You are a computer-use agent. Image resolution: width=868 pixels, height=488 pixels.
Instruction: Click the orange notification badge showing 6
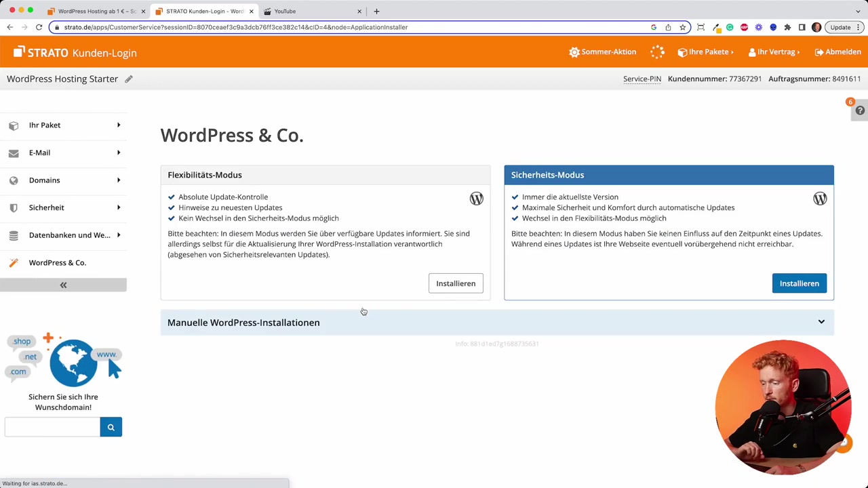[x=850, y=102]
